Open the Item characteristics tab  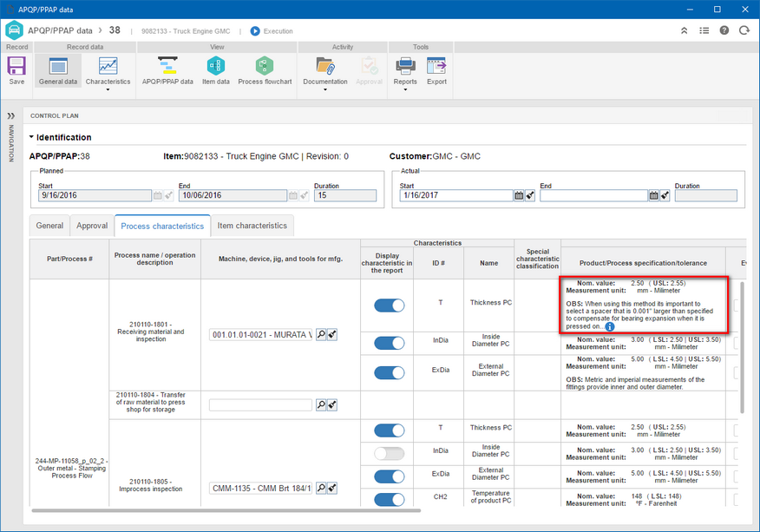click(x=252, y=226)
